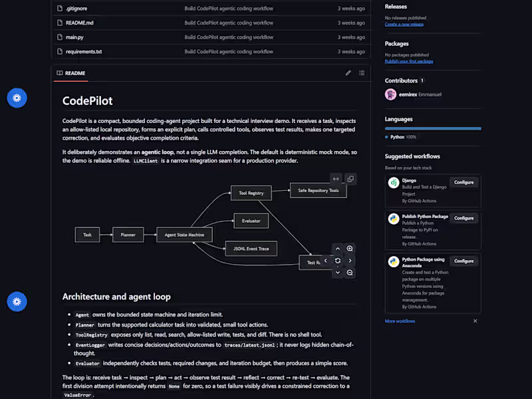This screenshot has width=532, height=399.
Task: Click the Create a new release link
Action: [x=404, y=25]
